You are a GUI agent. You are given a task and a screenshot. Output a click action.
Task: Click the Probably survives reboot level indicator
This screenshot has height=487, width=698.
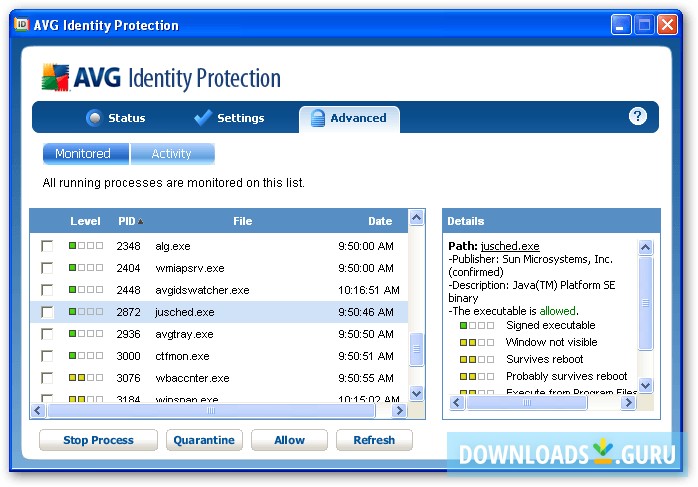coord(477,376)
